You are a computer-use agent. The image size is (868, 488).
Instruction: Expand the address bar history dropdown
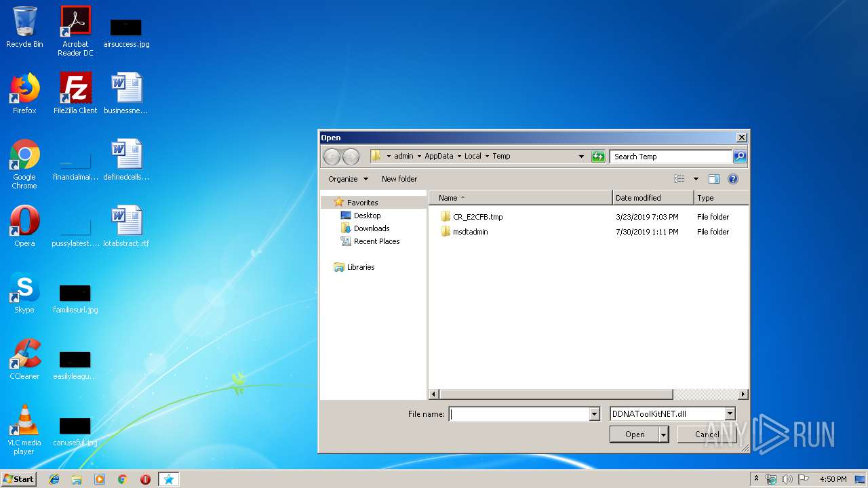point(581,157)
